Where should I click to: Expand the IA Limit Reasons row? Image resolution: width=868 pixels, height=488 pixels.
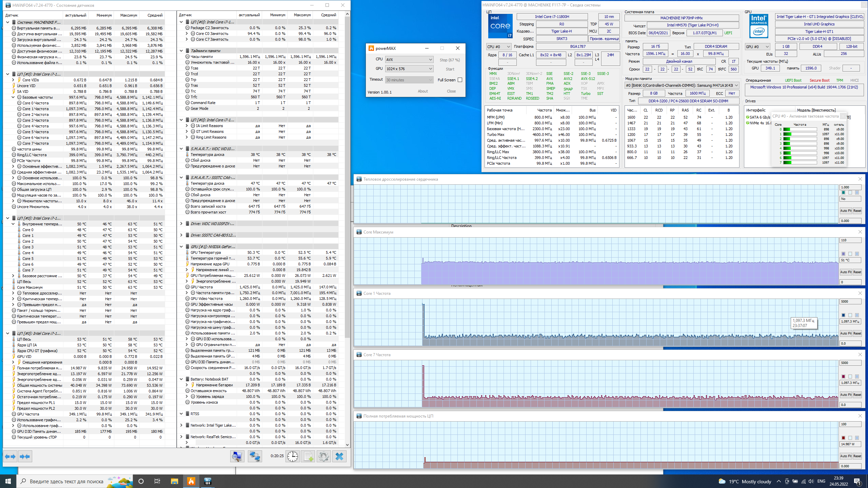tap(187, 126)
